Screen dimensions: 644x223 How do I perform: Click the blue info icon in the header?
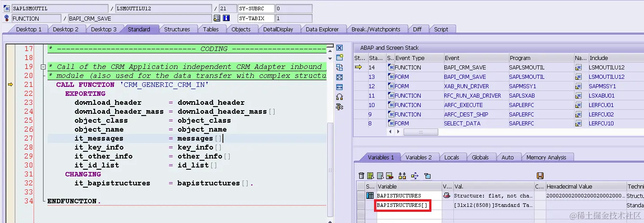[x=226, y=18]
